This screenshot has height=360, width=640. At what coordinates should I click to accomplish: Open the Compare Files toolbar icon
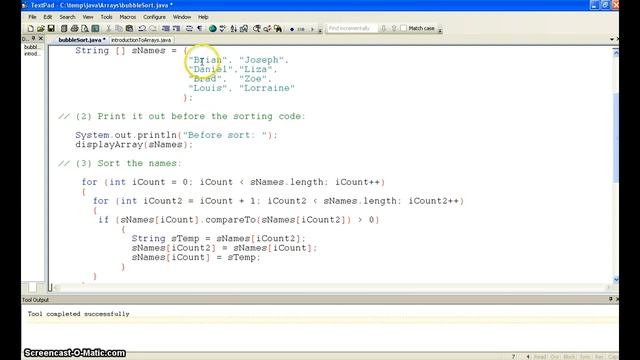tap(244, 29)
